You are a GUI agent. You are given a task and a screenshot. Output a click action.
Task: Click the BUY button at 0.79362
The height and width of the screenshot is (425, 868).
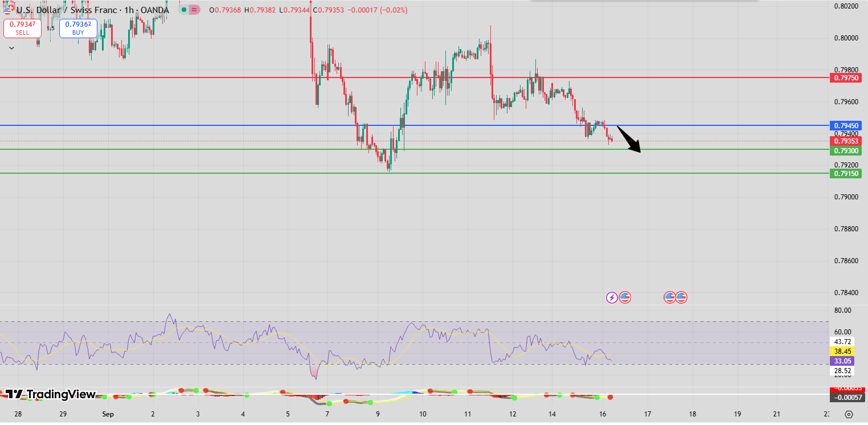78,28
